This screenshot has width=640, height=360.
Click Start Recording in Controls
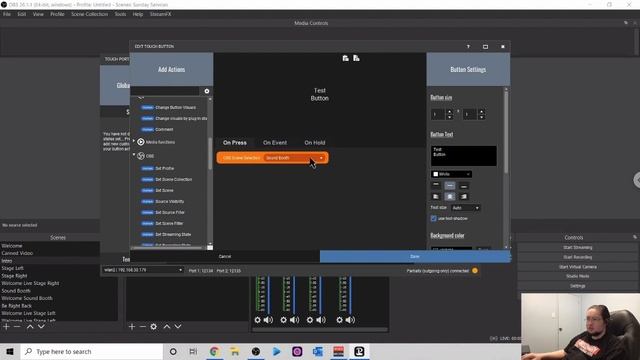click(x=578, y=257)
